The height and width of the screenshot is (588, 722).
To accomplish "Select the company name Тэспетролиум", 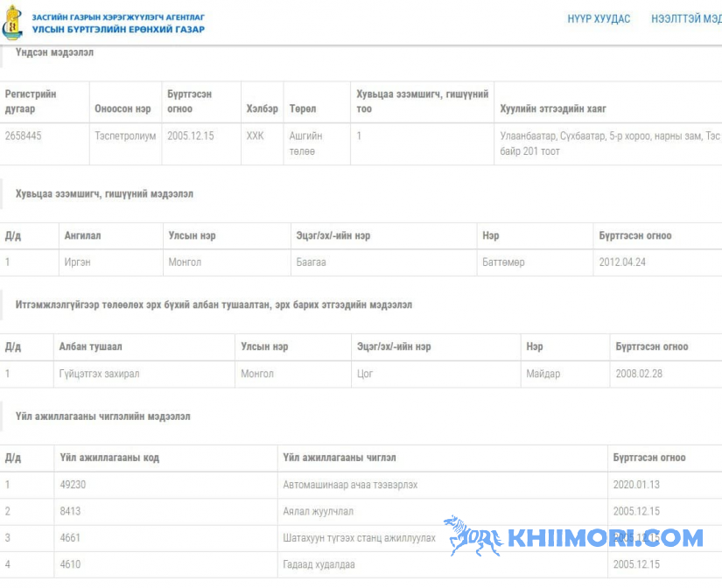I will pos(125,136).
